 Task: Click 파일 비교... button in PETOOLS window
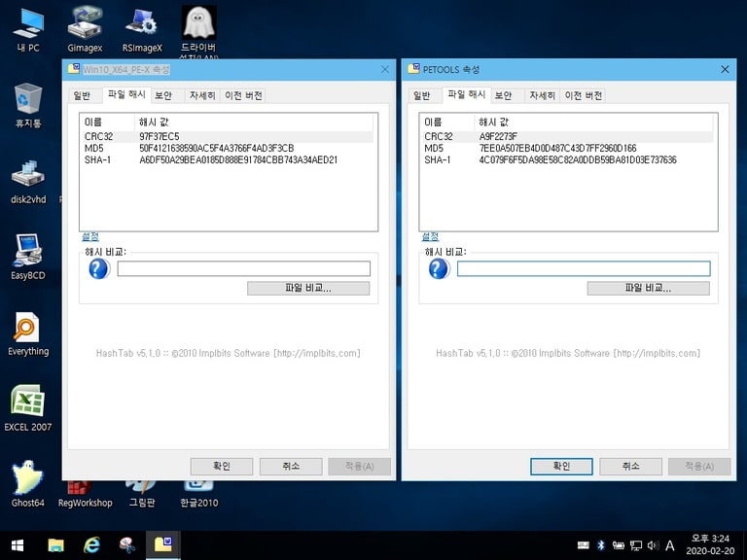coord(648,288)
